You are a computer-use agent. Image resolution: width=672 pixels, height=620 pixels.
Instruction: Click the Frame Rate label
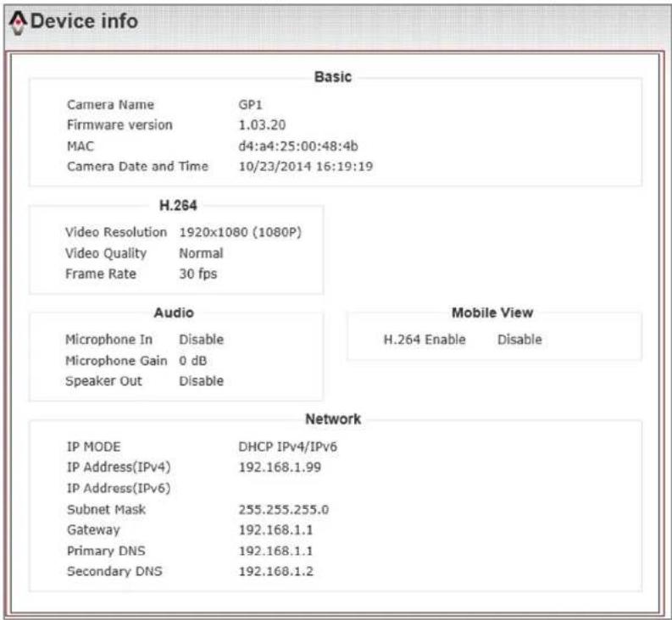[101, 274]
